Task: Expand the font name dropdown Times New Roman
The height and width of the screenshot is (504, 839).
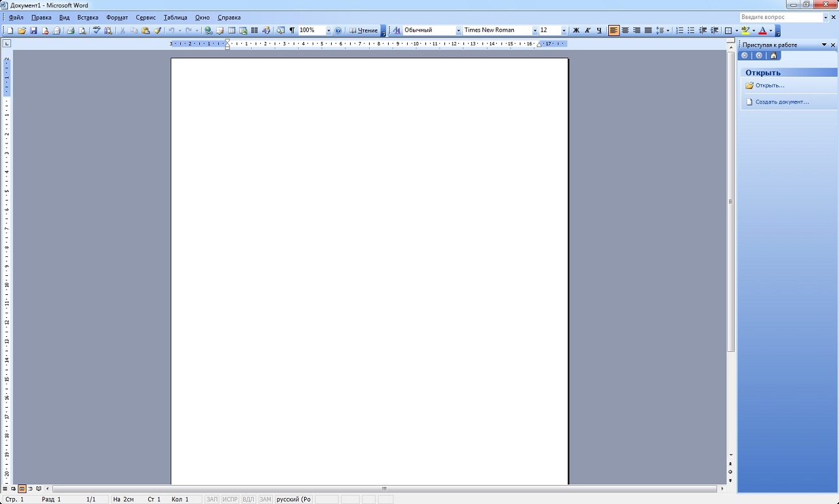Action: pos(535,31)
